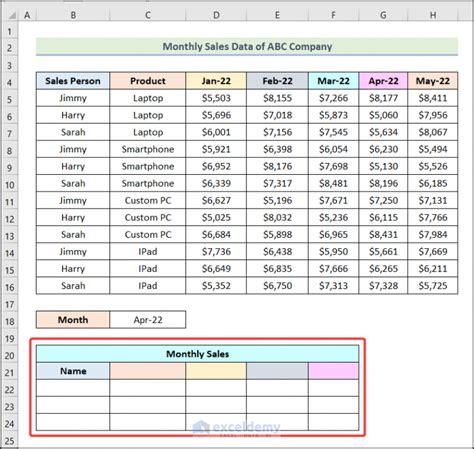Select column D header
The image size is (474, 449).
(x=216, y=15)
